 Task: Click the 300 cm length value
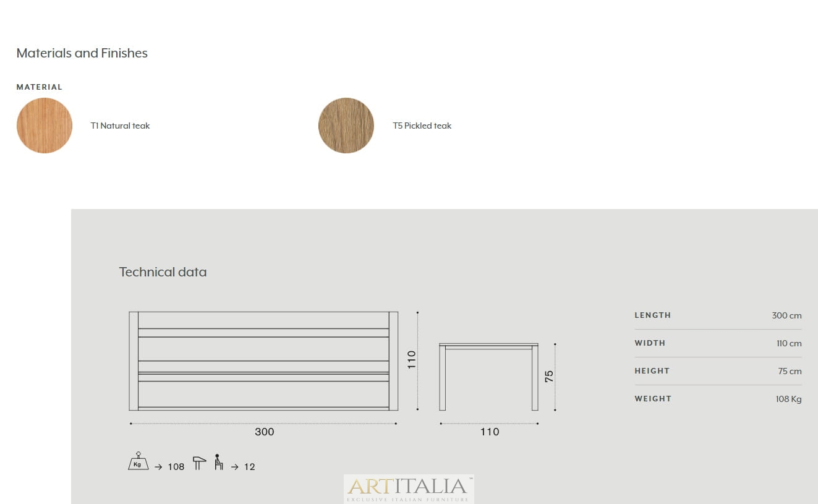786,315
